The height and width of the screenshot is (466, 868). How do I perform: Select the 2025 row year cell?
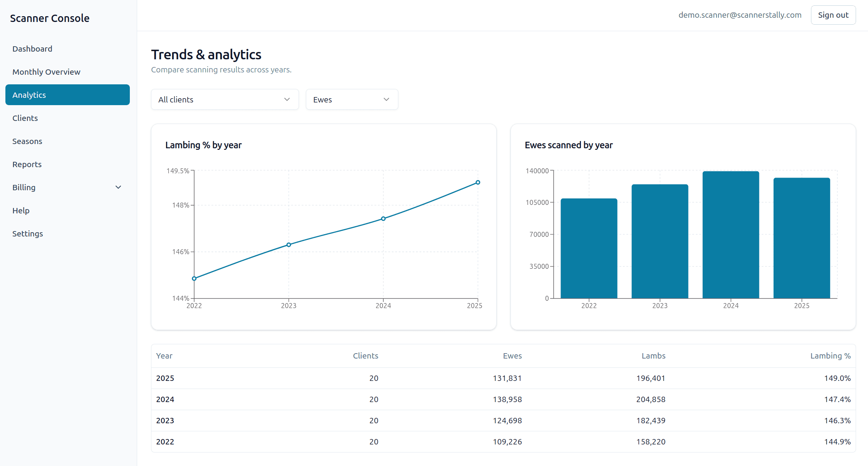tap(165, 378)
